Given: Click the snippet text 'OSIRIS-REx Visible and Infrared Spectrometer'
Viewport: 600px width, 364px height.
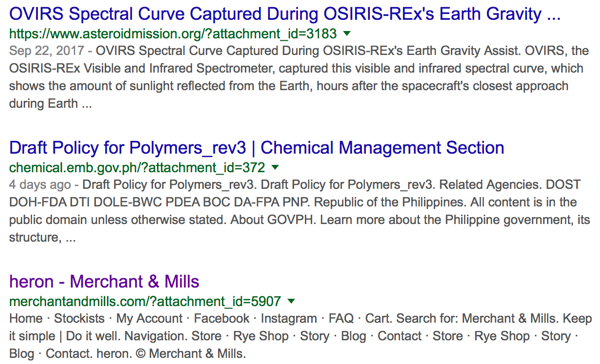Looking at the screenshot, I should pos(142,69).
